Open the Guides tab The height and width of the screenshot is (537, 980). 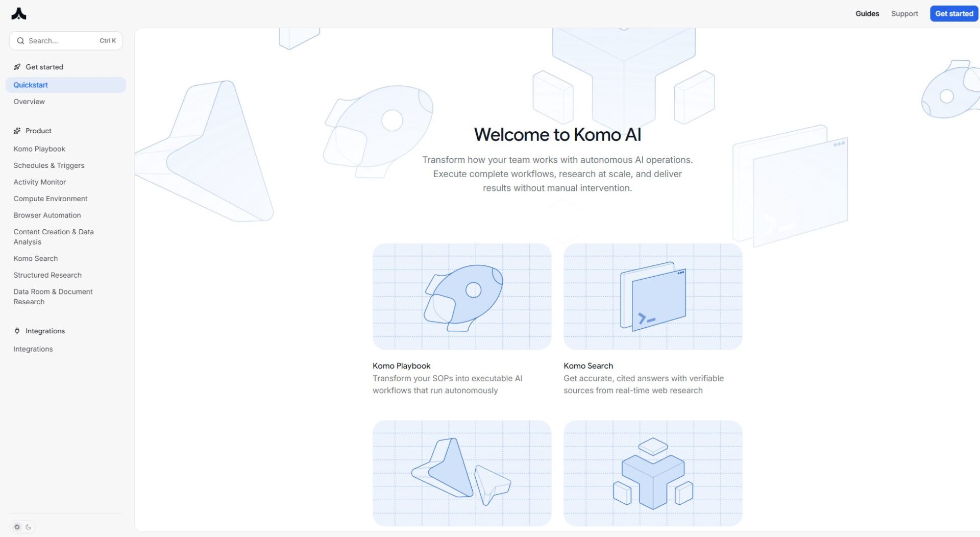(x=867, y=14)
